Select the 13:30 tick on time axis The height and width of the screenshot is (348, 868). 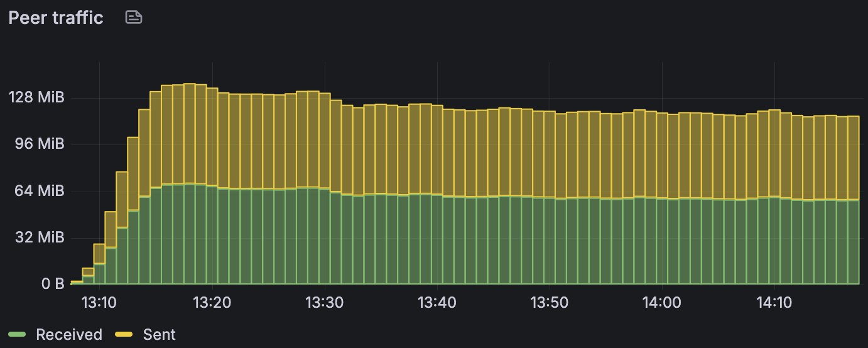(325, 302)
